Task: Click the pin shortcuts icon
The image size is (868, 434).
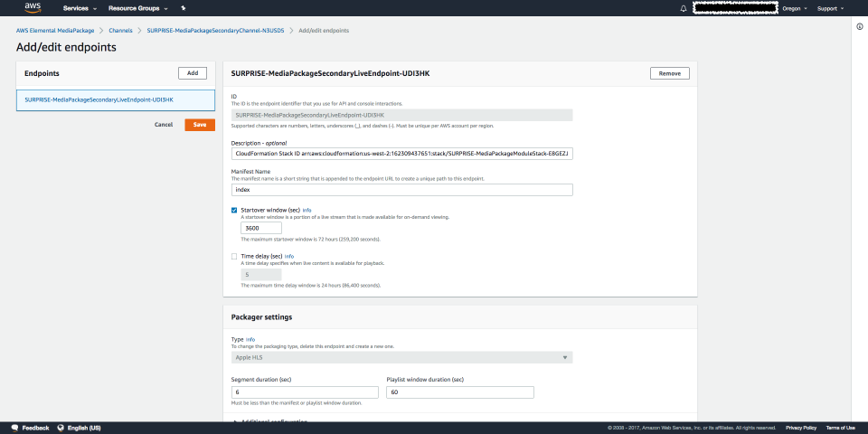Action: click(184, 8)
